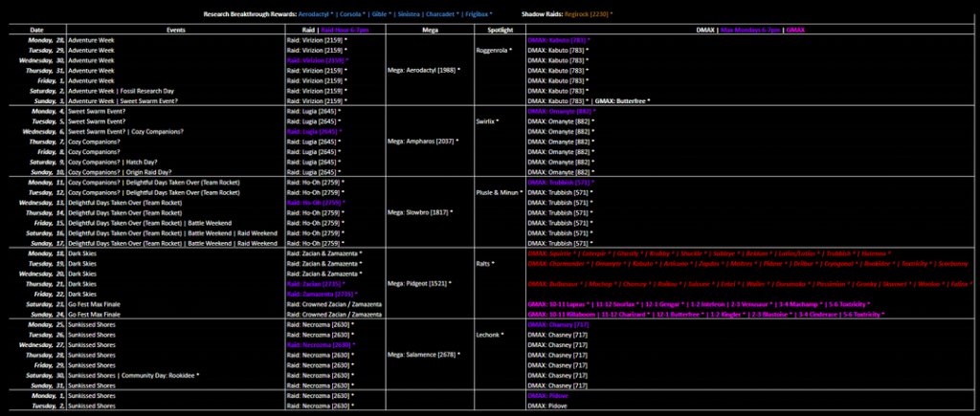Click 'Mega: Pidgeot [1521]' cell
This screenshot has width=980, height=416.
pos(420,284)
